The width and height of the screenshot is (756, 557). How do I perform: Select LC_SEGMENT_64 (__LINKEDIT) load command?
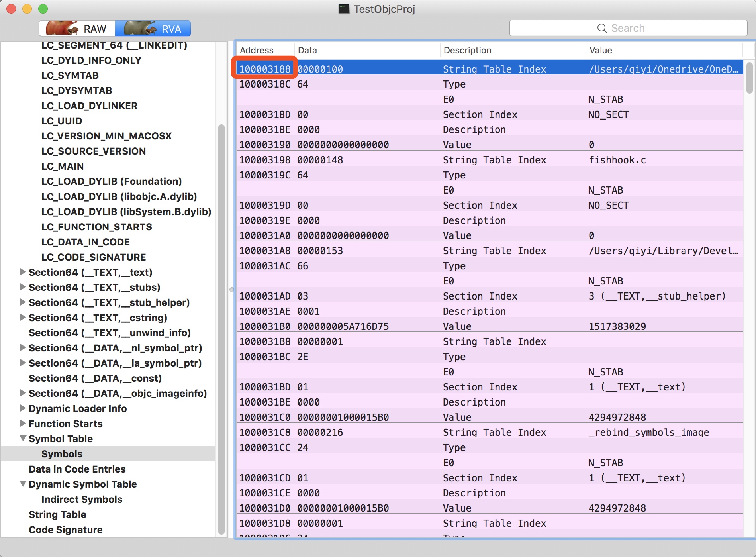114,45
